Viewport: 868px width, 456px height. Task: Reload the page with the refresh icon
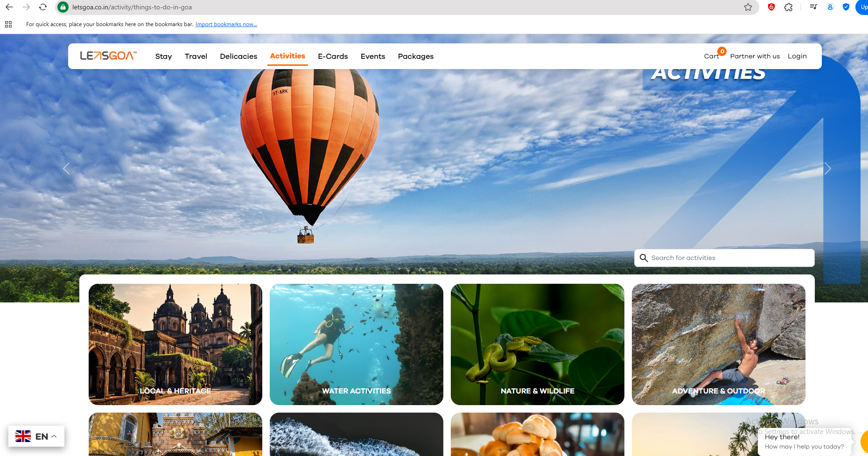(43, 7)
